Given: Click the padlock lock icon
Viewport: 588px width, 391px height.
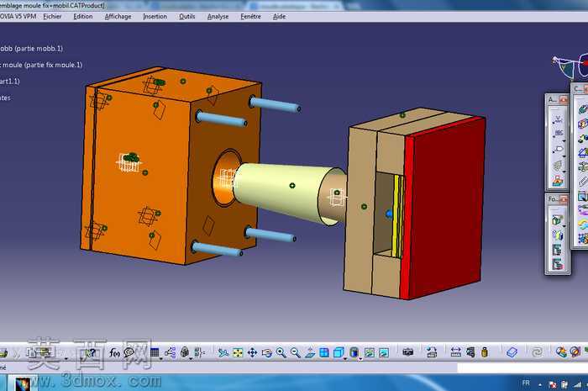Looking at the screenshot, I should 185,352.
